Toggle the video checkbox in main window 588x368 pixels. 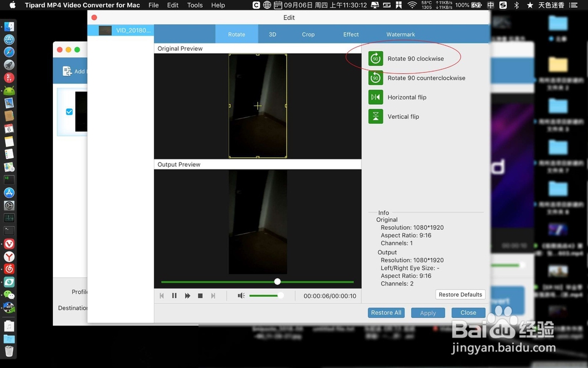69,111
